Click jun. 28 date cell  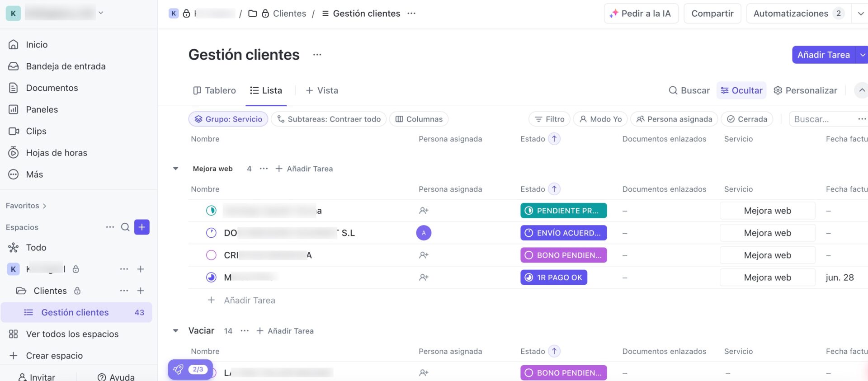(840, 278)
